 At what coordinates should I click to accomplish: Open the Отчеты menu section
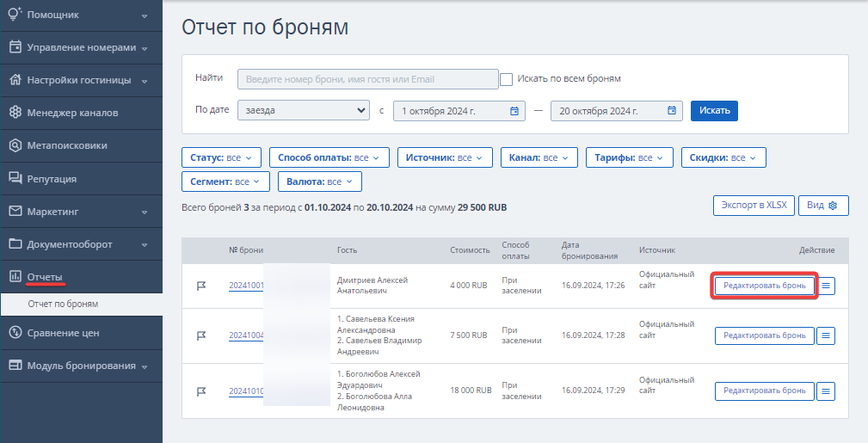[x=82, y=277]
